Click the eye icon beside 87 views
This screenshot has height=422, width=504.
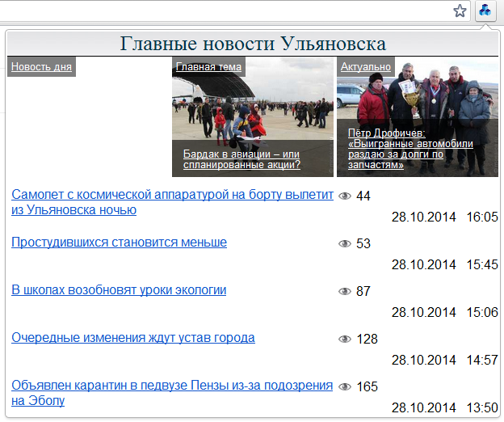pos(345,291)
